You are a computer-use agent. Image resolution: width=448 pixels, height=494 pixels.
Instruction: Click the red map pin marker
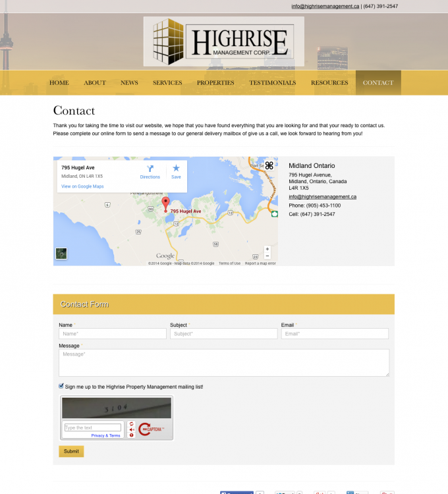pos(165,203)
